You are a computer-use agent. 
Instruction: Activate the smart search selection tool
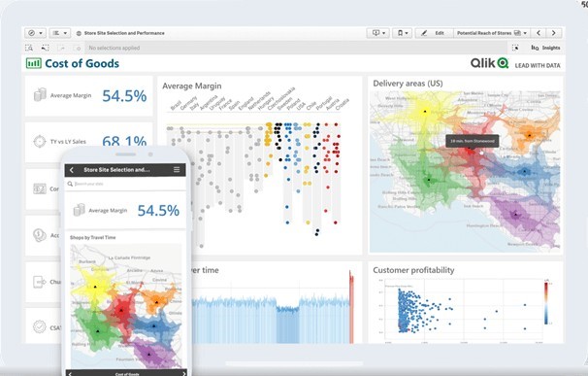(29, 48)
